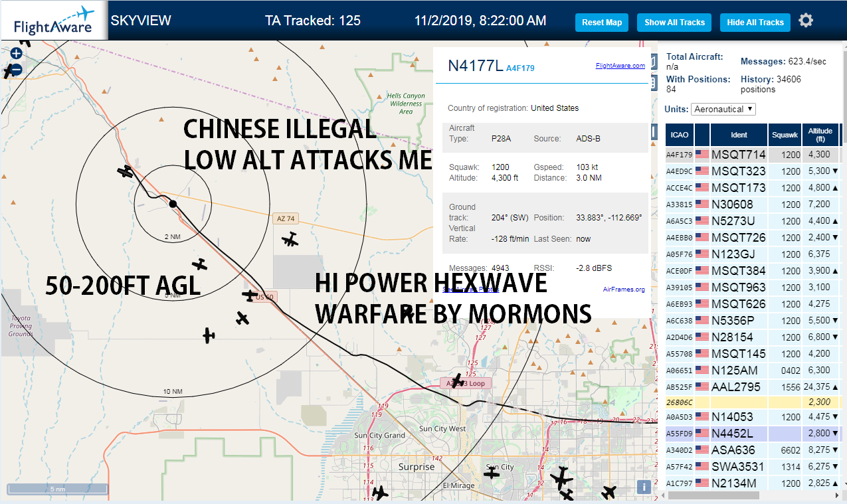This screenshot has height=504, width=847.
Task: Click the Reset Map button
Action: pos(602,23)
